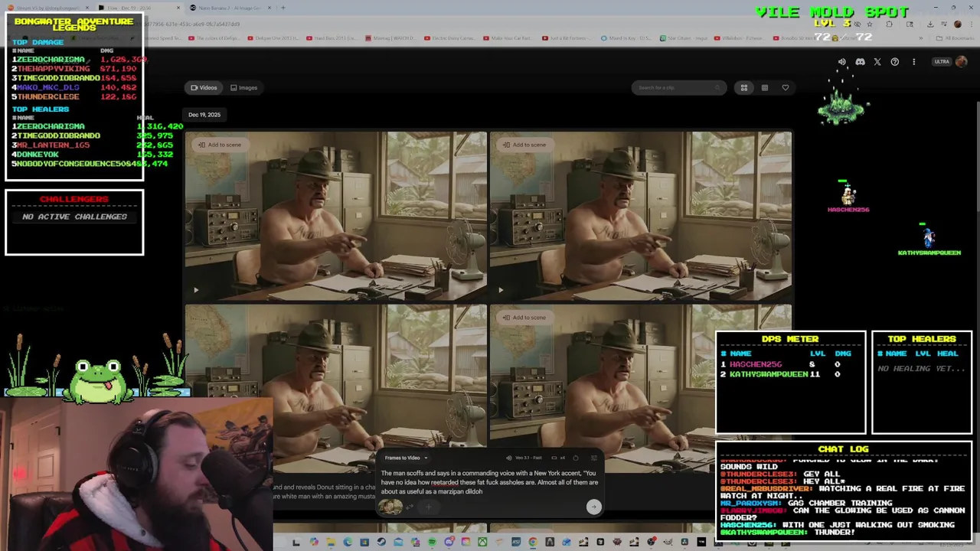Submit the prompt with arrow button
The image size is (980, 551).
coord(594,507)
